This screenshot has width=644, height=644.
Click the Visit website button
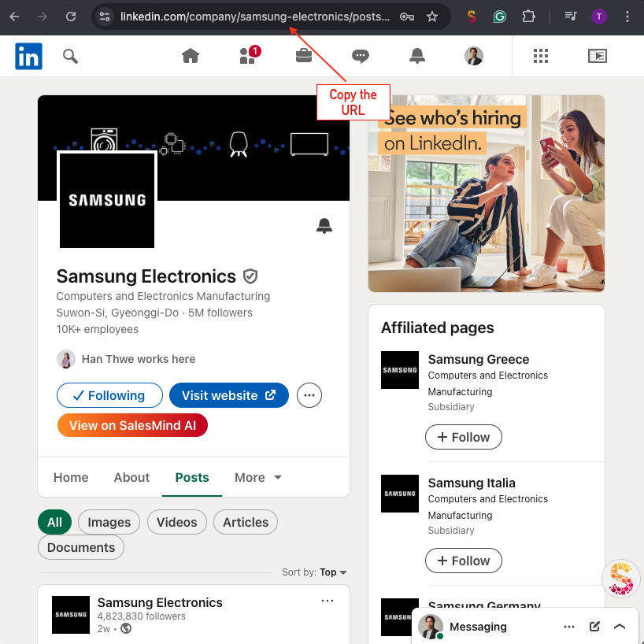click(228, 395)
